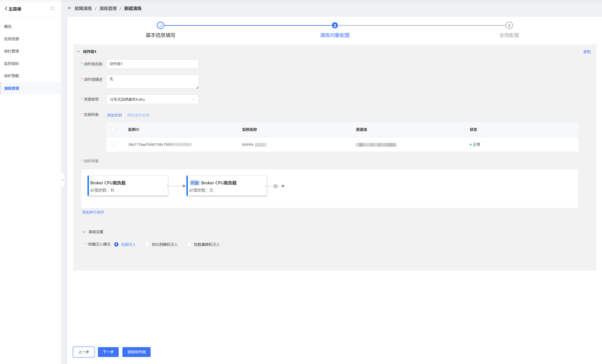
Task: Open 探针管理 in the sidebar
Action: (x=12, y=51)
